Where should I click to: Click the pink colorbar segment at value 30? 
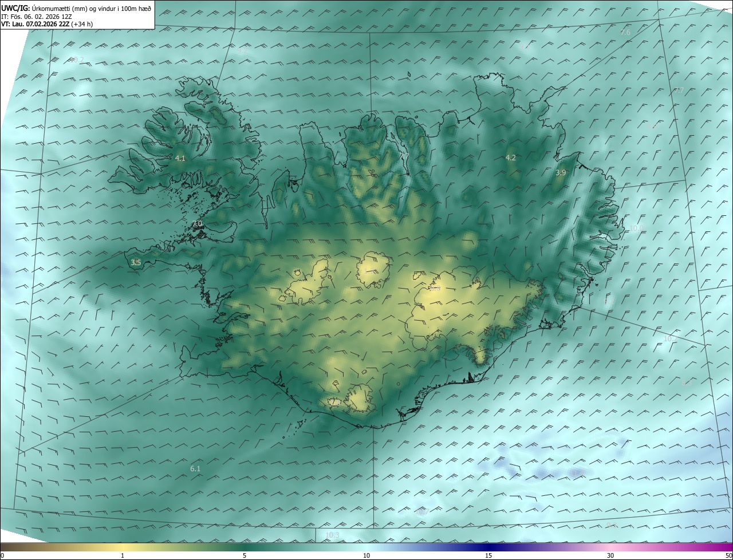pos(610,547)
